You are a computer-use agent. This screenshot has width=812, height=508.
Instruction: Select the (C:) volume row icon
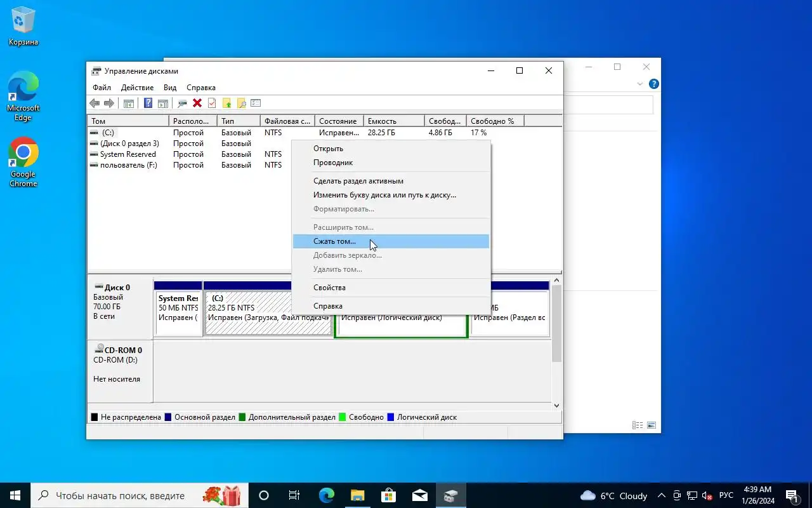(94, 133)
